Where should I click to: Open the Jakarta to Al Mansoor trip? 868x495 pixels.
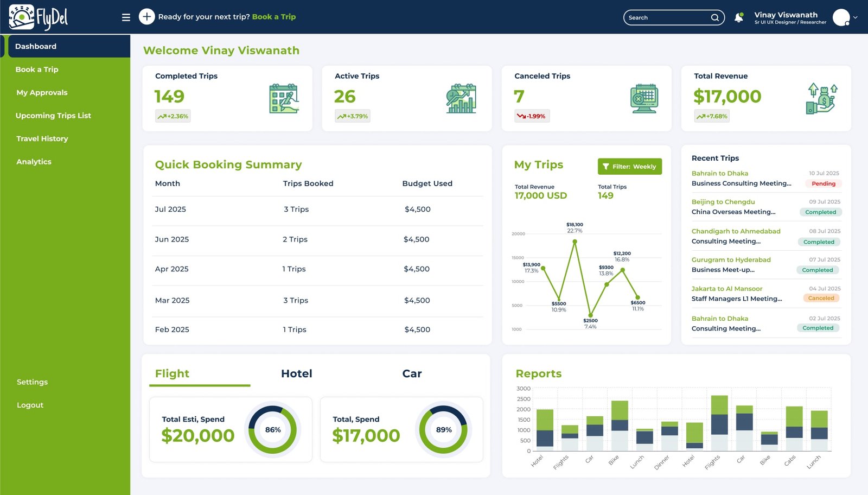point(726,289)
